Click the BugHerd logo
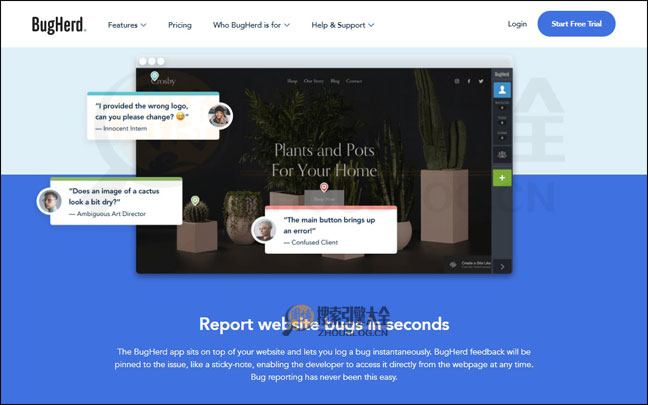This screenshot has height=405, width=648. point(59,25)
